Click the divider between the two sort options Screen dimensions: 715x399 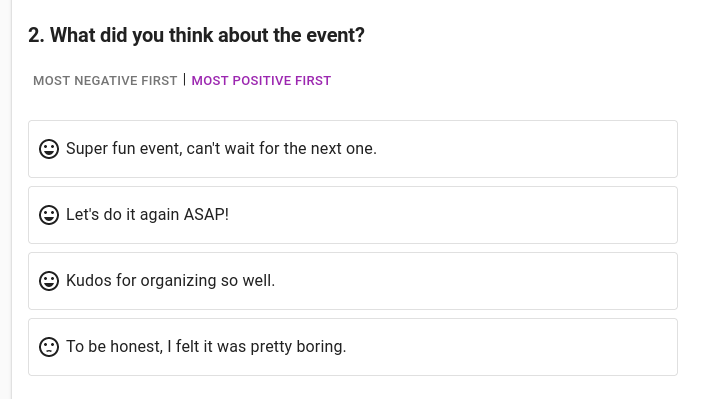[185, 80]
